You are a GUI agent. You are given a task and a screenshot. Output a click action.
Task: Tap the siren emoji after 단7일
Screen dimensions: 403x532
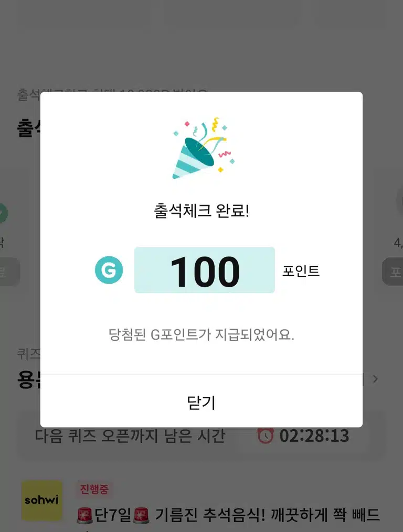tap(141, 515)
